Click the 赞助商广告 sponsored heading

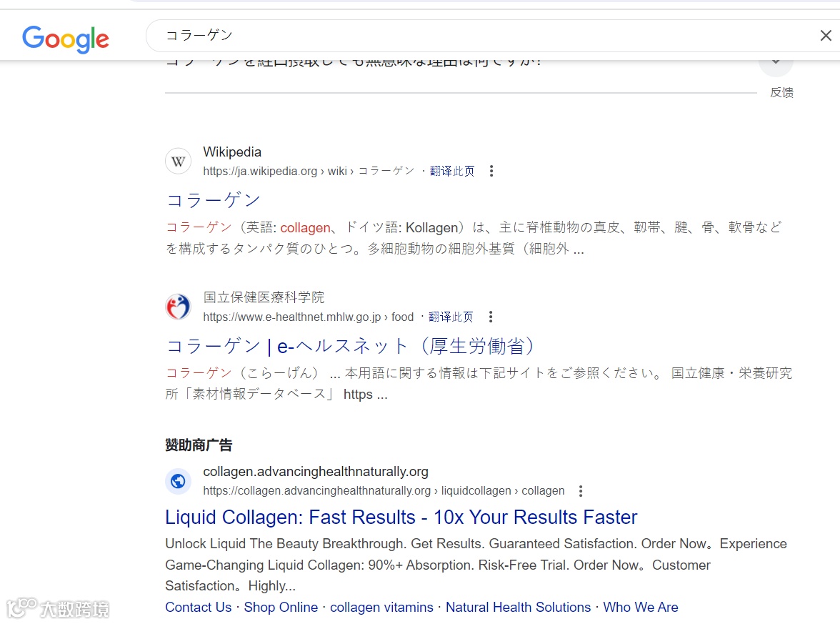199,445
